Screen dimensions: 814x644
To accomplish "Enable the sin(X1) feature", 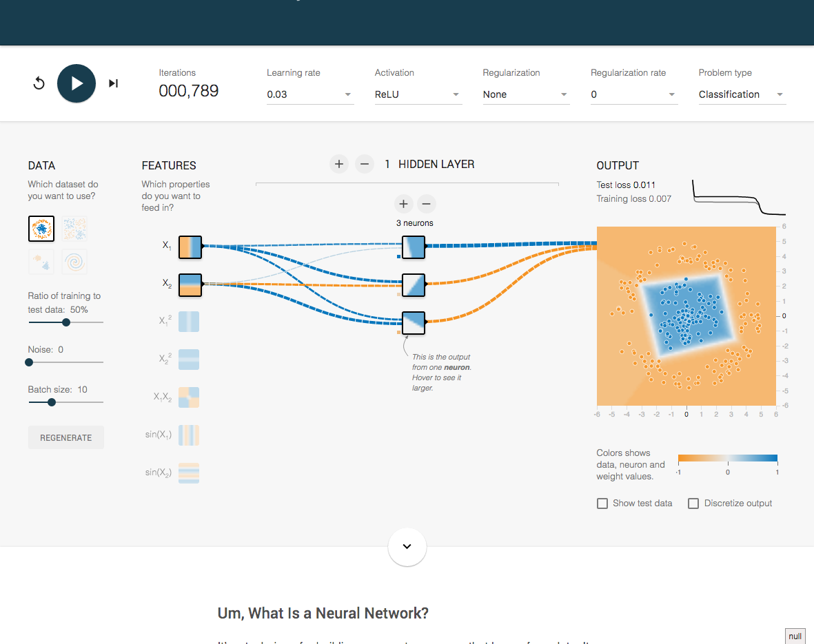I will pos(189,435).
